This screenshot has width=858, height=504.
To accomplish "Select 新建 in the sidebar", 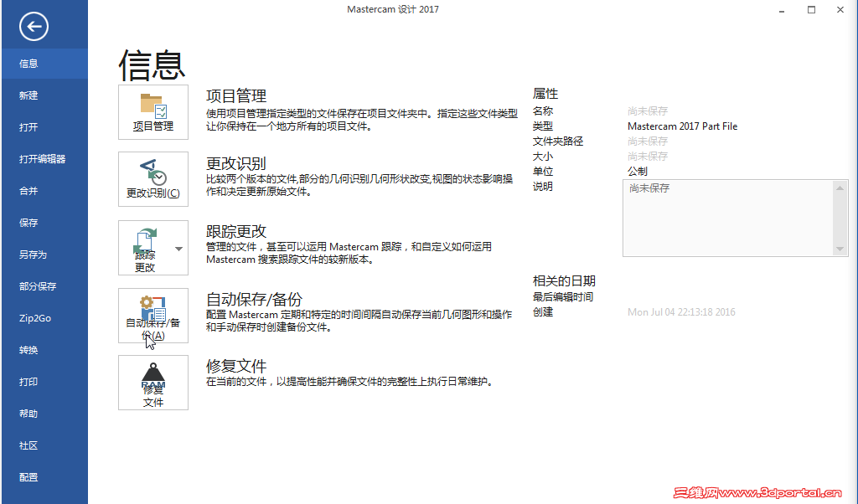I will click(44, 95).
